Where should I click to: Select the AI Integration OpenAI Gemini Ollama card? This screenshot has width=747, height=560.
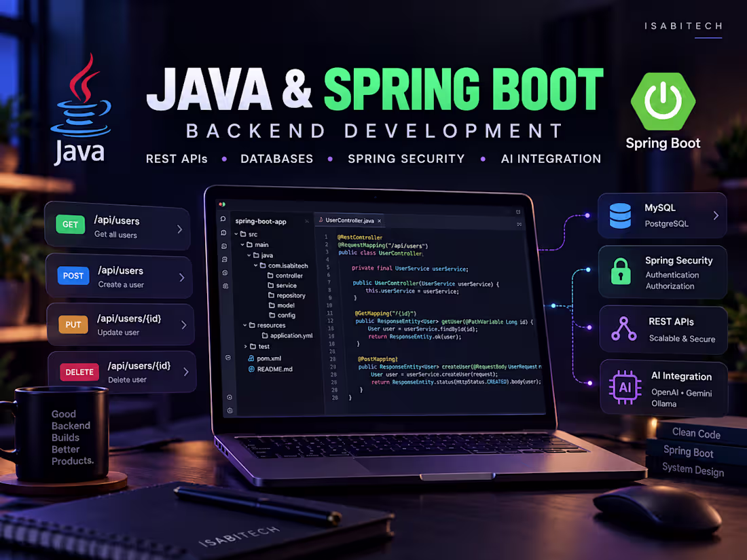(663, 388)
